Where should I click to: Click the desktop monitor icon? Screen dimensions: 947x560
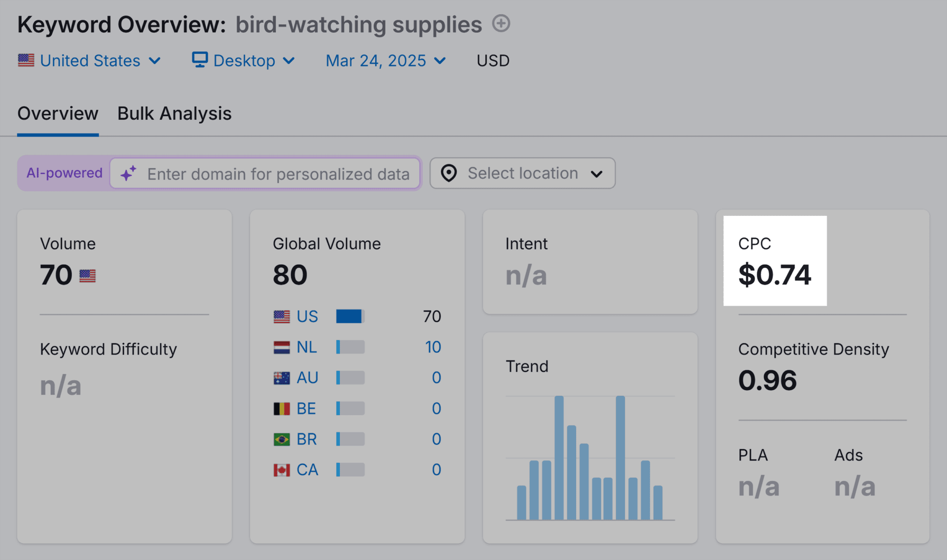[x=200, y=60]
